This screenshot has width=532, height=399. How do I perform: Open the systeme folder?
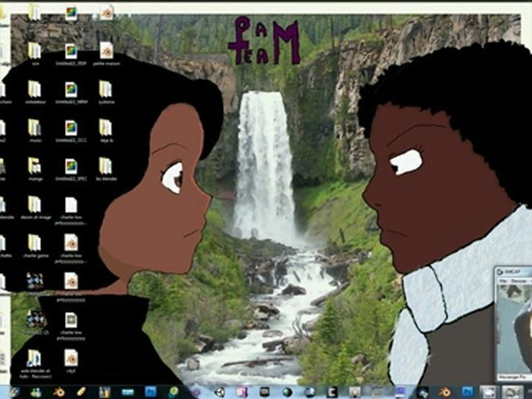click(106, 92)
